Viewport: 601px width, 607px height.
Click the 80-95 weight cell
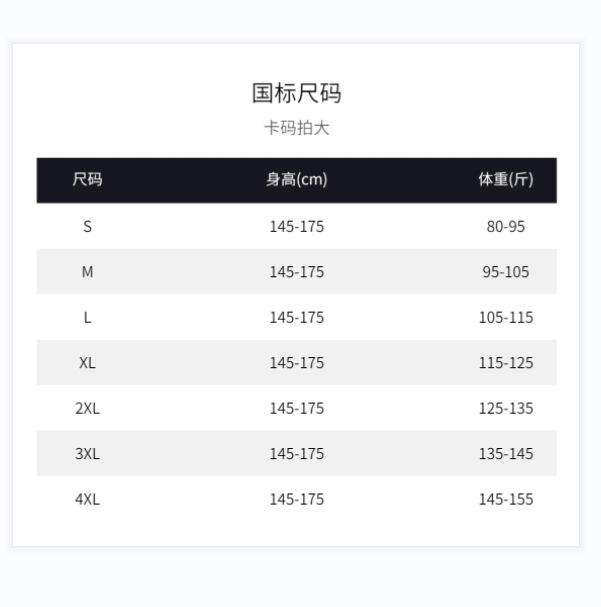[505, 227]
